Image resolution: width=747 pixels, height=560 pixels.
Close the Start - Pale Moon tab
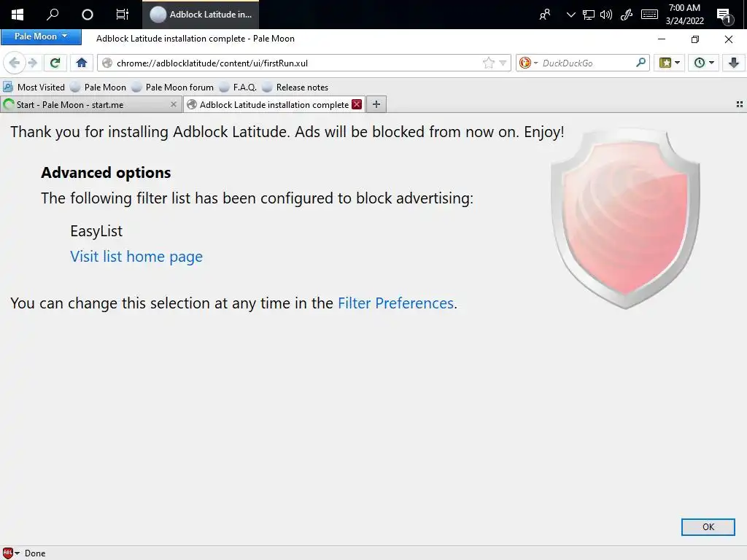coord(174,104)
